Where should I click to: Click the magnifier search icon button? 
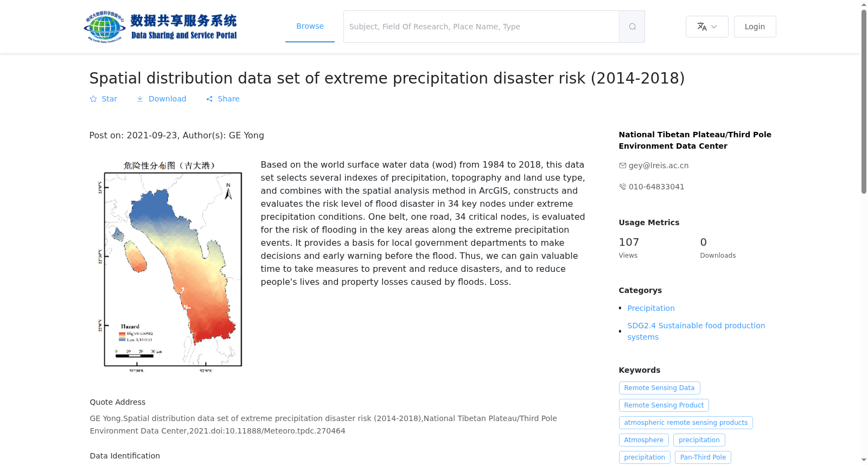coord(632,27)
